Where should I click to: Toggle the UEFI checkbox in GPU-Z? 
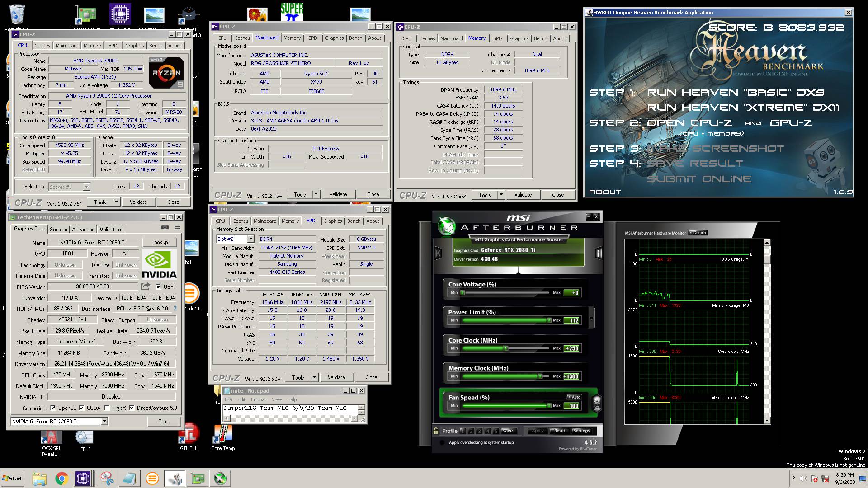(x=158, y=286)
